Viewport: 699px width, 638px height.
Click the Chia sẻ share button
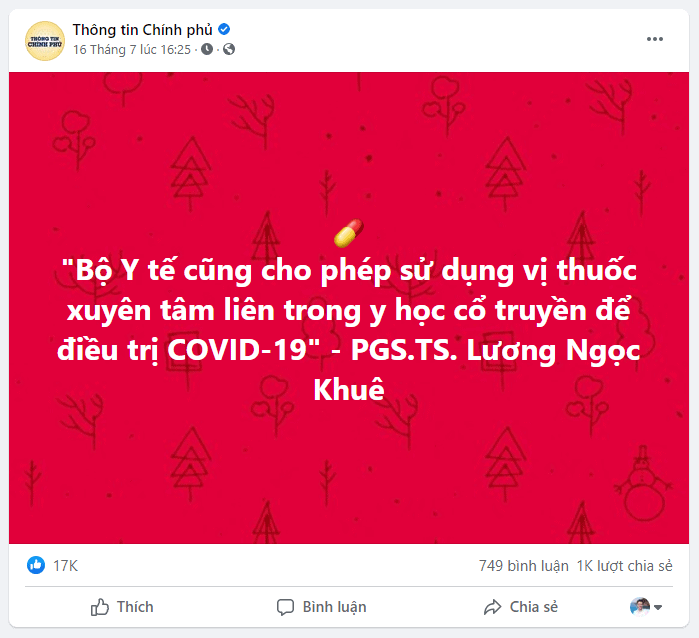coord(521,607)
